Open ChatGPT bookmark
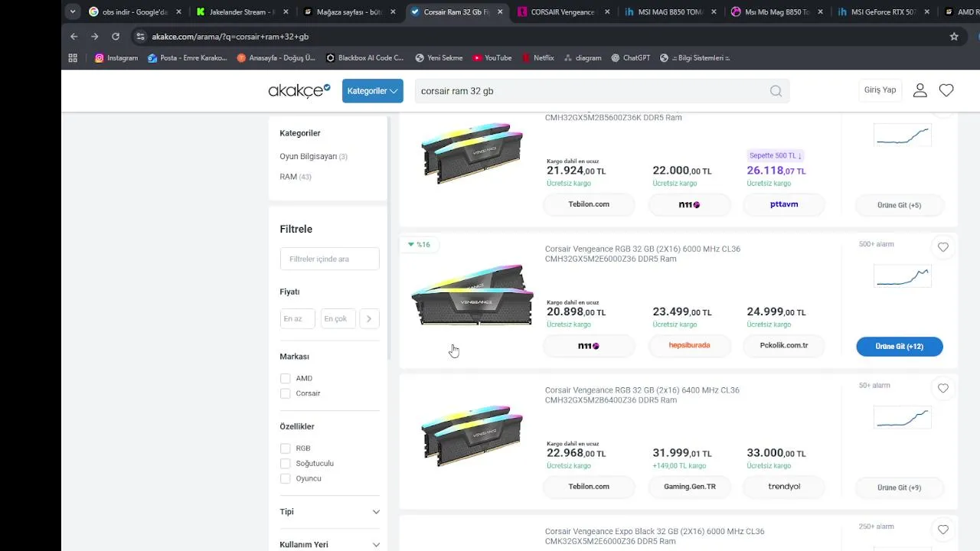The width and height of the screenshot is (980, 551). (x=630, y=57)
